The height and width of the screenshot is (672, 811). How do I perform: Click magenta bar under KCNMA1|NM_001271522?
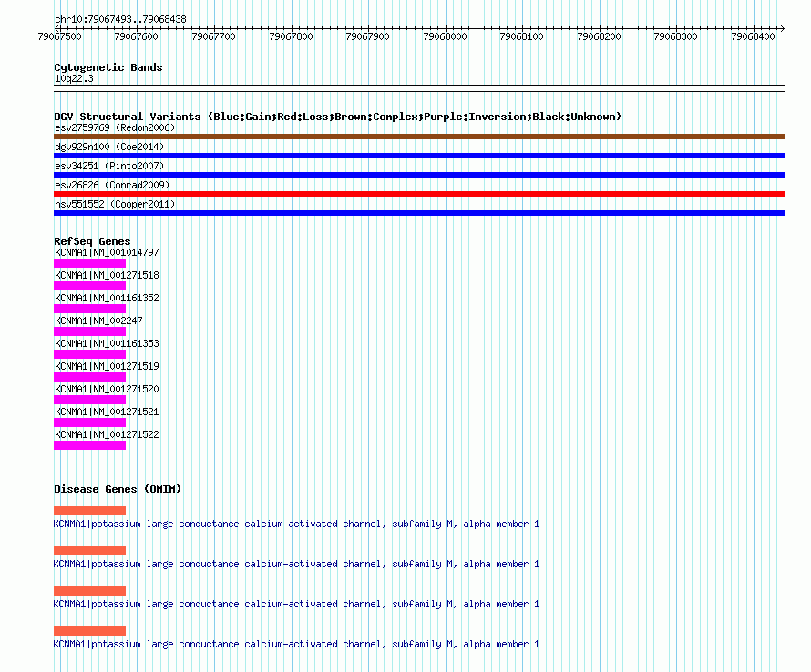pyautogui.click(x=89, y=445)
